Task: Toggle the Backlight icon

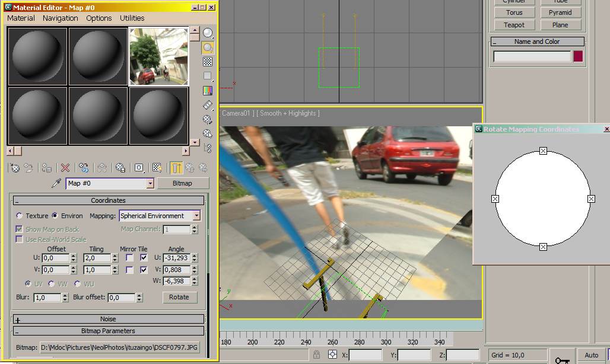Action: point(208,47)
